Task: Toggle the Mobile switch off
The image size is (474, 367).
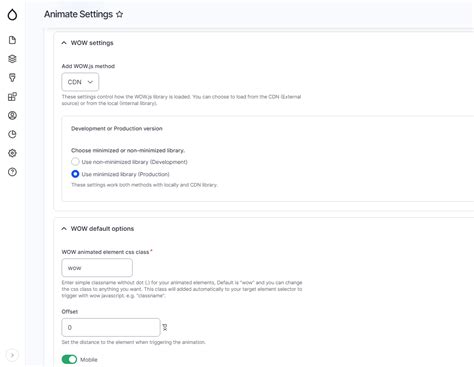Action: (x=69, y=359)
